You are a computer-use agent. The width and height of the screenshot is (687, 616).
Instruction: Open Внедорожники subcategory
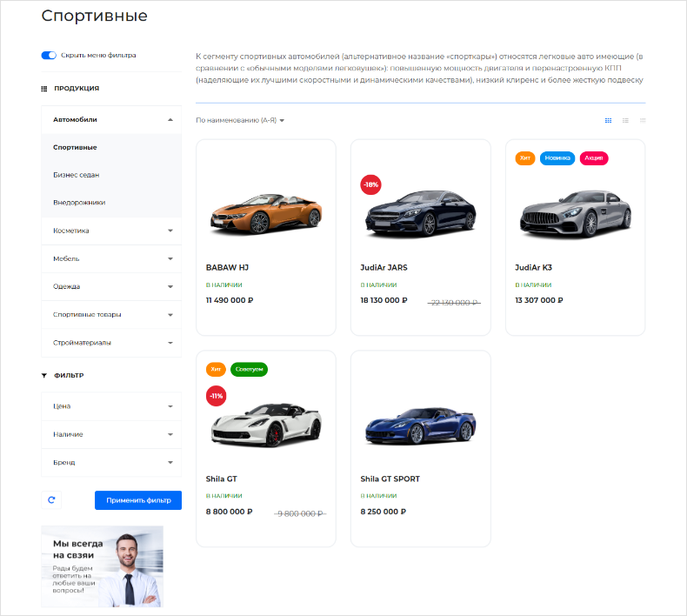(x=79, y=203)
